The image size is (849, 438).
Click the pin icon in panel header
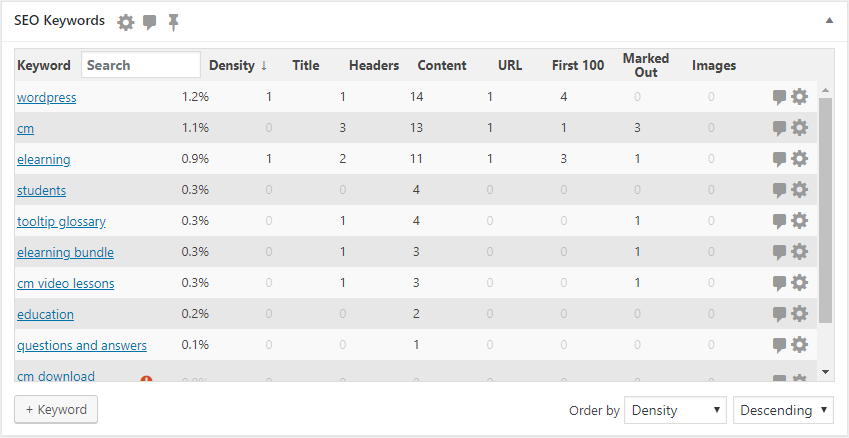click(x=173, y=22)
